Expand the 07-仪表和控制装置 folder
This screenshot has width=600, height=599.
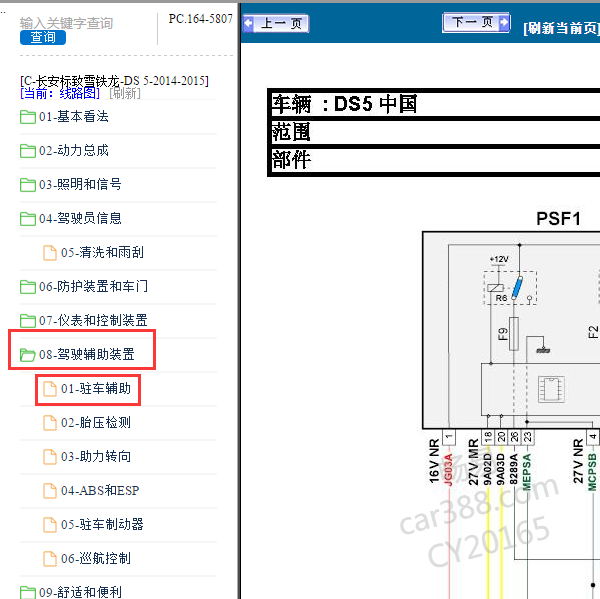click(x=93, y=320)
